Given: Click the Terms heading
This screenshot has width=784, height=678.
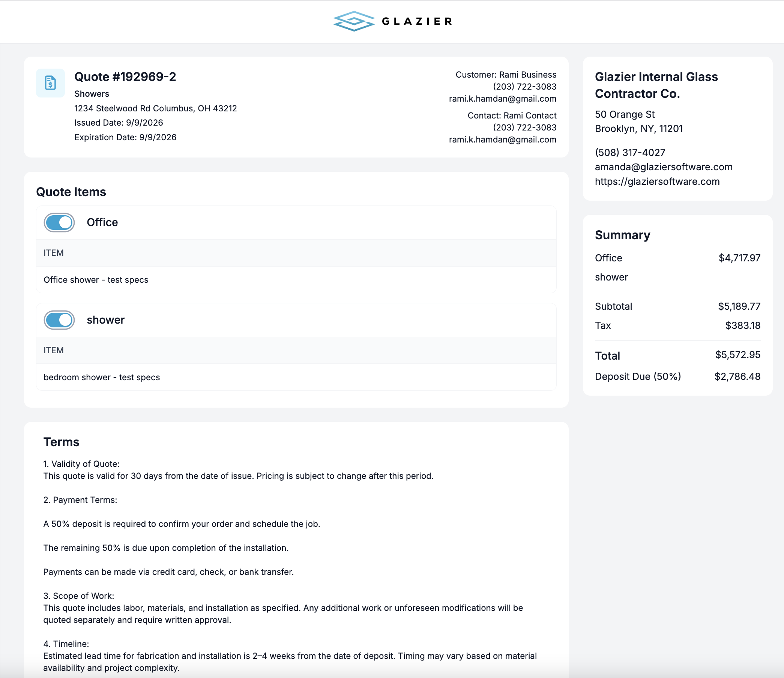Looking at the screenshot, I should tap(61, 442).
